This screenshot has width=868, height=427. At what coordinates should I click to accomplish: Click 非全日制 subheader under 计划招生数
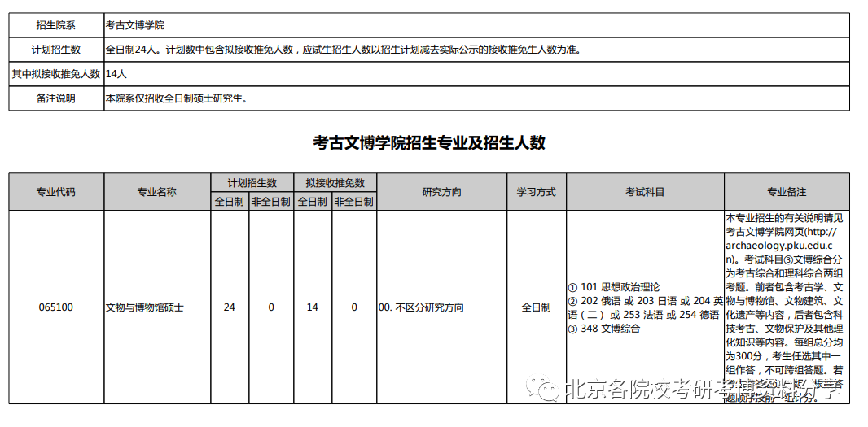tap(270, 202)
